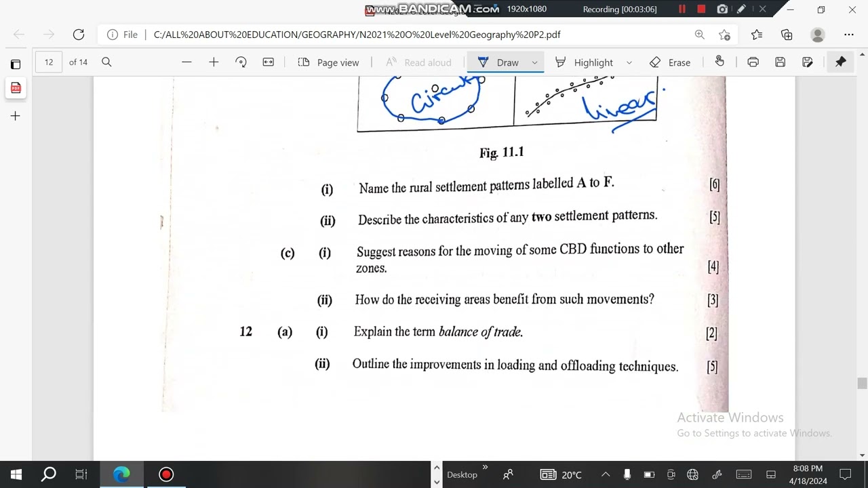
Task: Pause the Bandicam recording
Action: [x=682, y=9]
